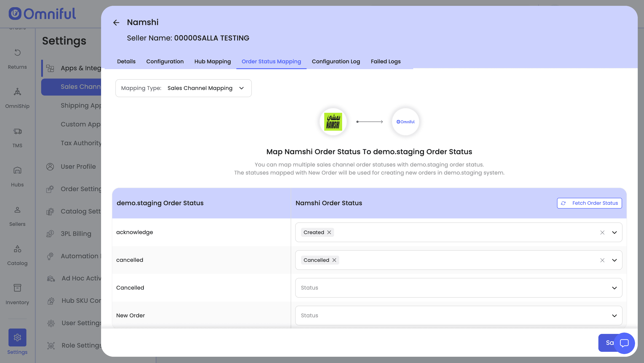644x363 pixels.
Task: Remove the Created status tag
Action: [x=329, y=232]
